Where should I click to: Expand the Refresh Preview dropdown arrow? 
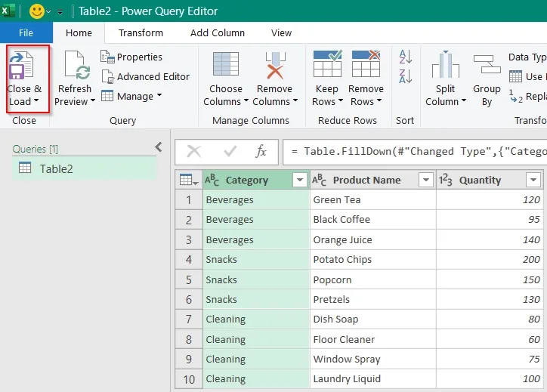tap(93, 101)
